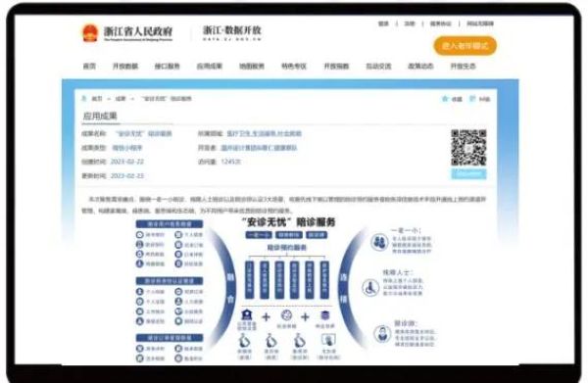Click the home icon in the breadcrumb
Image resolution: width=588 pixels, height=383 pixels.
pyautogui.click(x=84, y=99)
